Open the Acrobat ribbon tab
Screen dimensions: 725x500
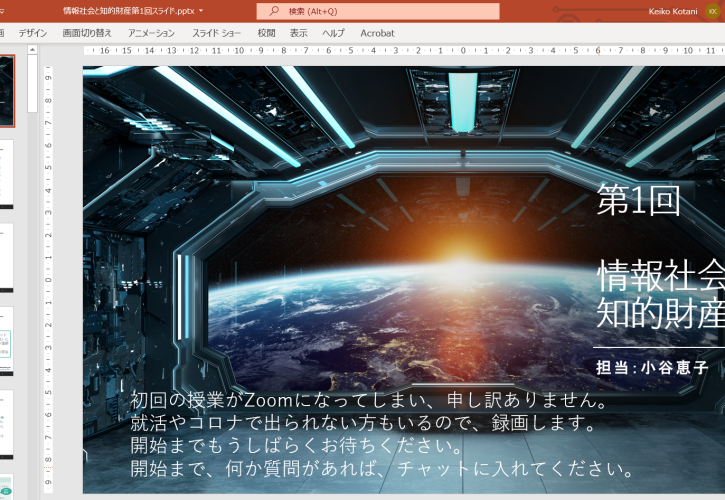[x=377, y=33]
